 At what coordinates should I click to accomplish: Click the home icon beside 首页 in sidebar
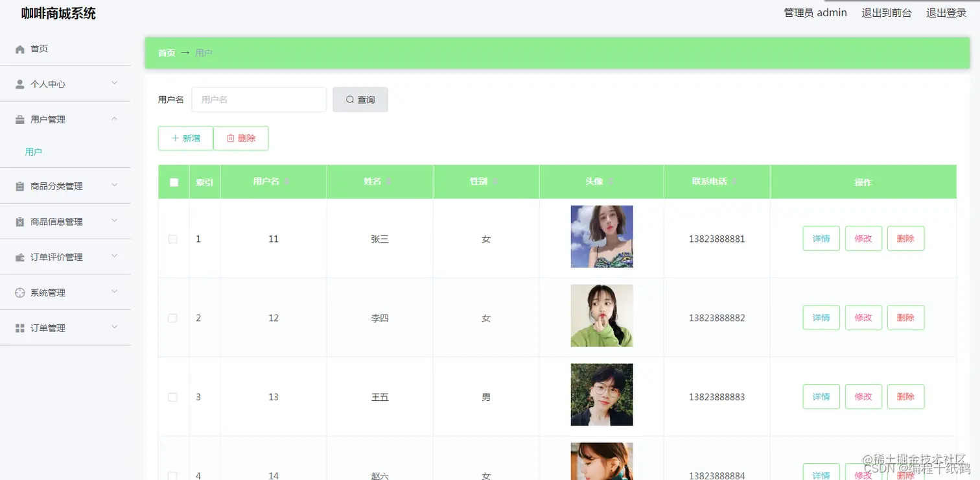click(x=19, y=49)
